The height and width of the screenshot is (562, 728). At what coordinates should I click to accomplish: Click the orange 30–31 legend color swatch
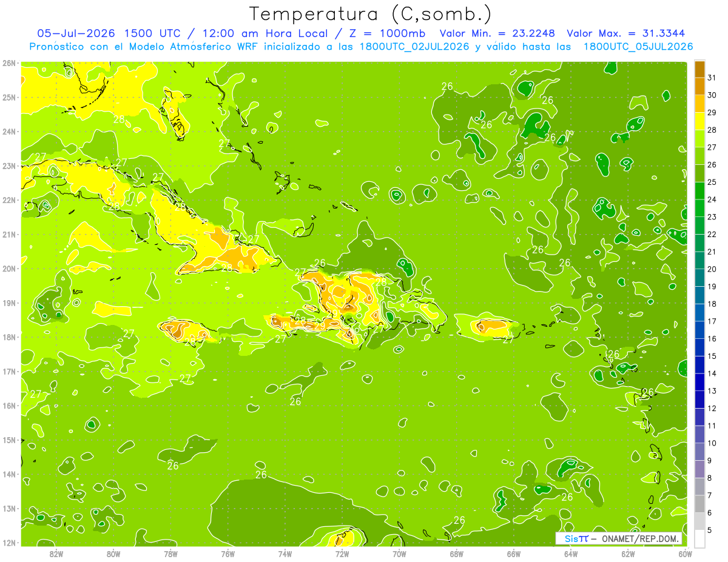click(x=699, y=87)
